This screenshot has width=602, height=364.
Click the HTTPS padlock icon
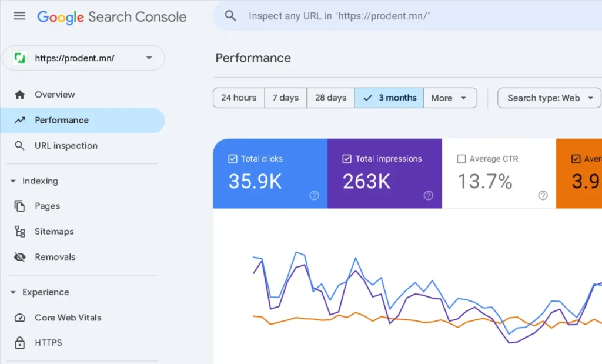(19, 342)
